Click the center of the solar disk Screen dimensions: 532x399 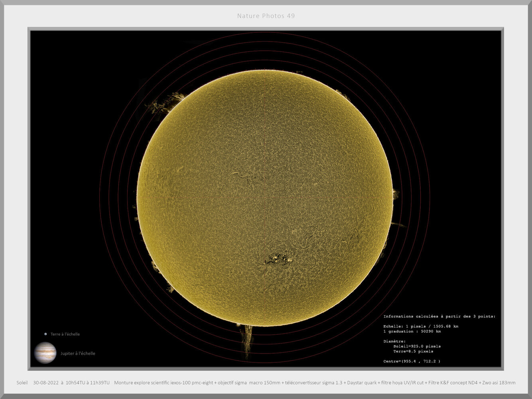click(x=266, y=199)
